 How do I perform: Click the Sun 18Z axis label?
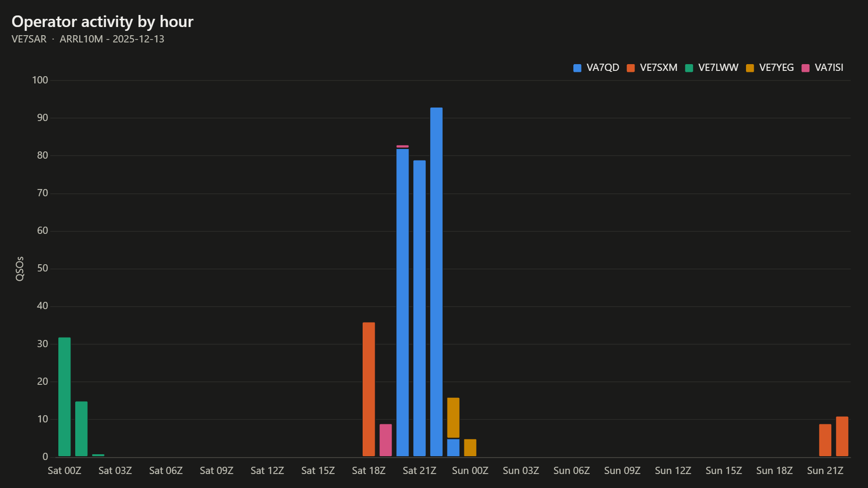(x=774, y=471)
